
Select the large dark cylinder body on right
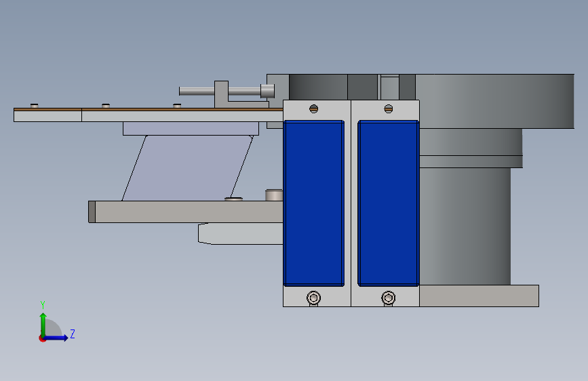465,226
